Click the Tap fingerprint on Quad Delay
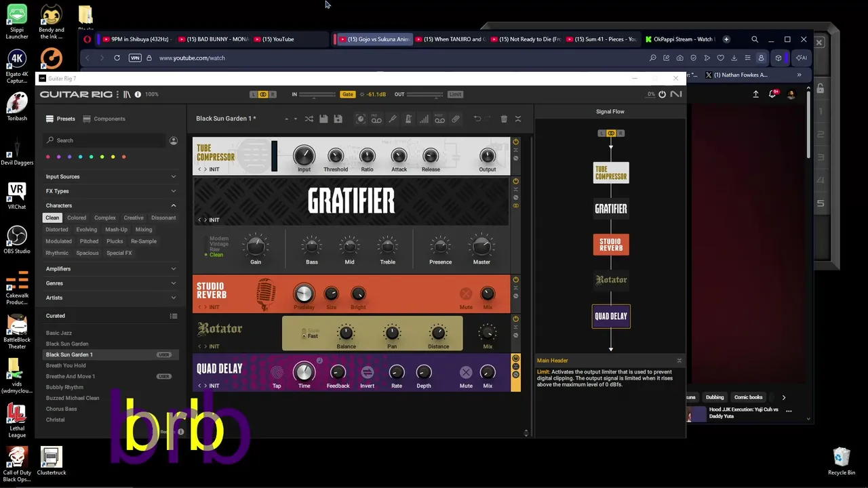868x488 pixels. (277, 372)
